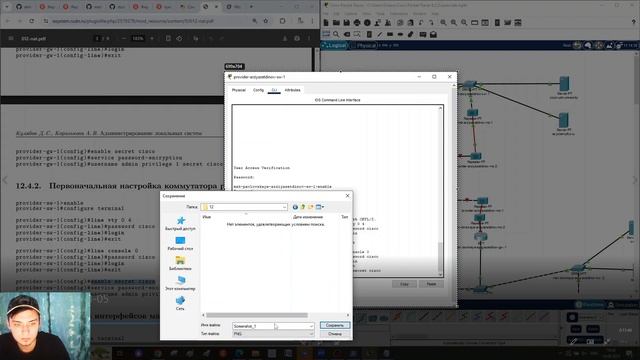This screenshot has width=640, height=360.
Task: Click the Print icon in Packet Tracer toolbar
Action: click(357, 23)
